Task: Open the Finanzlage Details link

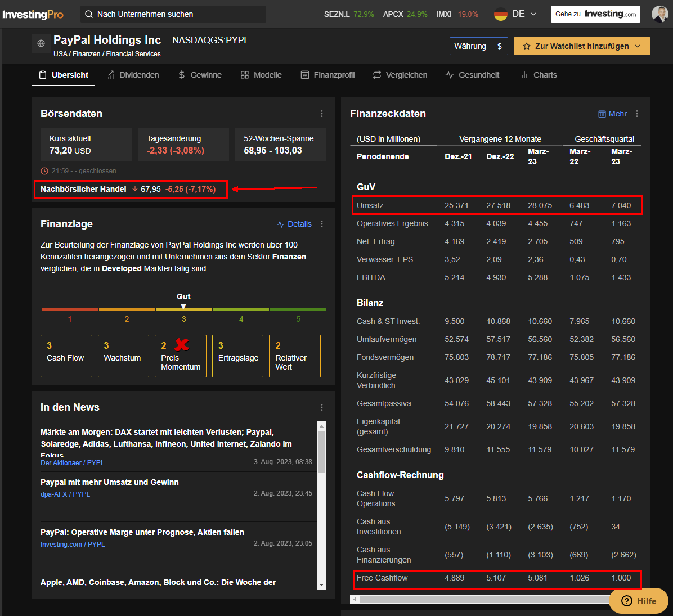Action: (294, 224)
